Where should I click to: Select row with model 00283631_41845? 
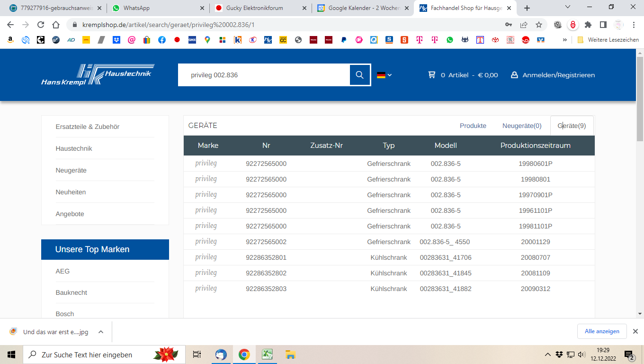pyautogui.click(x=389, y=273)
